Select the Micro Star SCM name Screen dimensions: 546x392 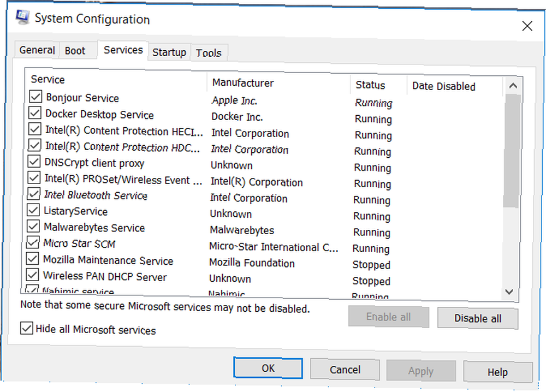79,243
